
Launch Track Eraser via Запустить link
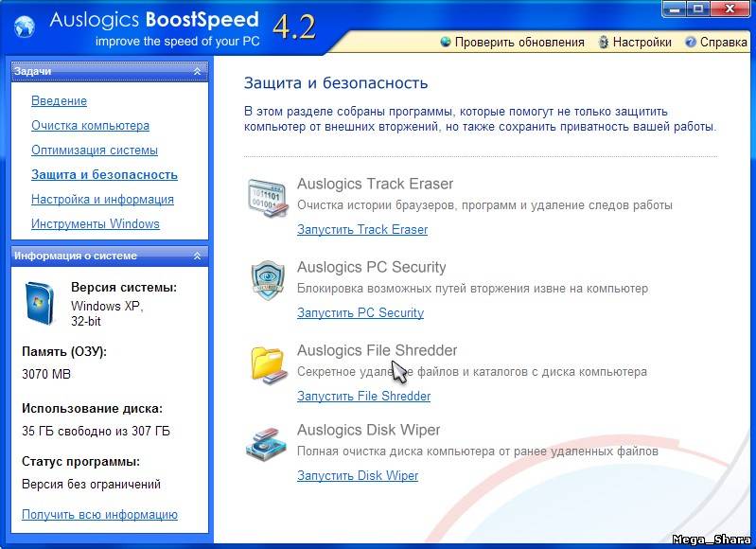coord(362,230)
